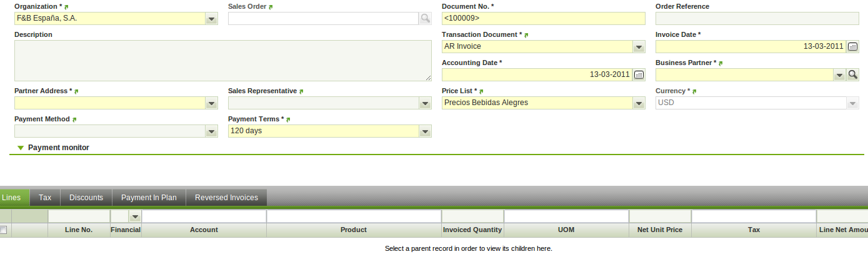The image size is (868, 274).
Task: Click the green link arrow beside Payment Terms
Action: 289,119
